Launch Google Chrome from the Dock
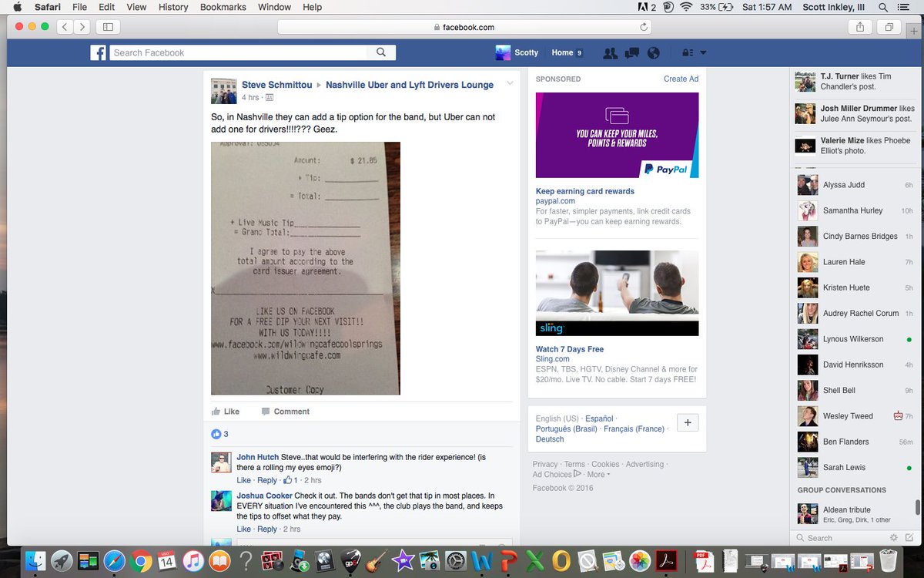Image resolution: width=924 pixels, height=578 pixels. pyautogui.click(x=141, y=560)
